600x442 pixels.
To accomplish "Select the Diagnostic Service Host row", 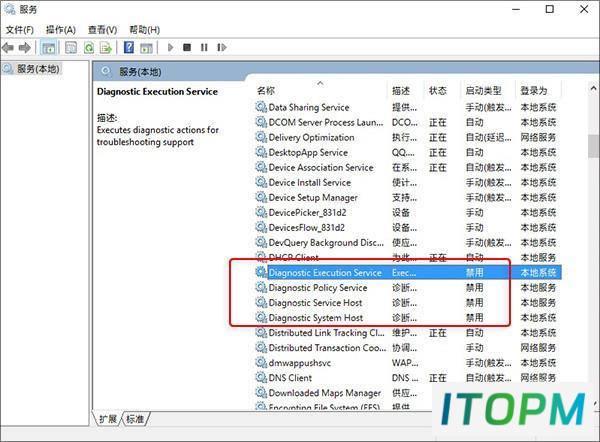I will pyautogui.click(x=407, y=303).
